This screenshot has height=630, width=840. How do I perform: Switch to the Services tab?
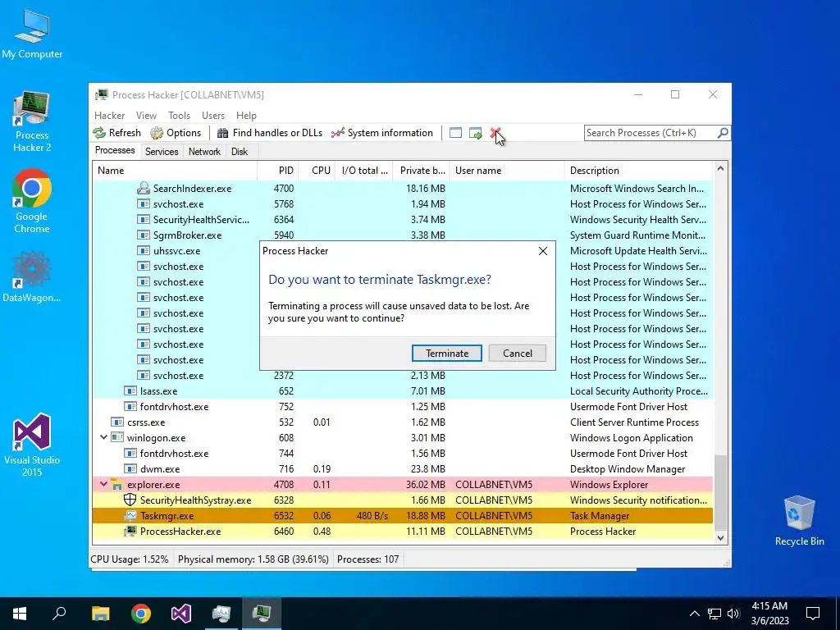click(162, 152)
